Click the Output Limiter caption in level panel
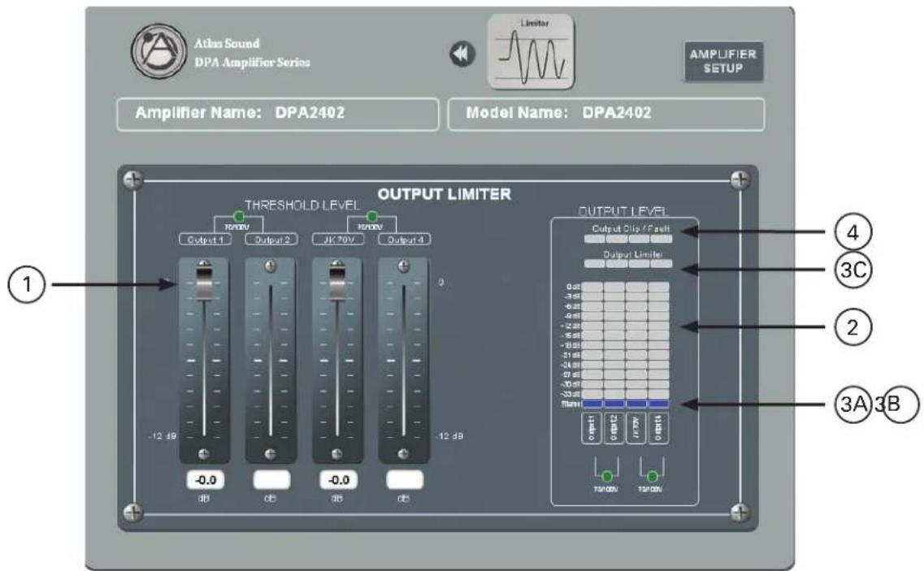The width and height of the screenshot is (924, 571). coord(633,254)
